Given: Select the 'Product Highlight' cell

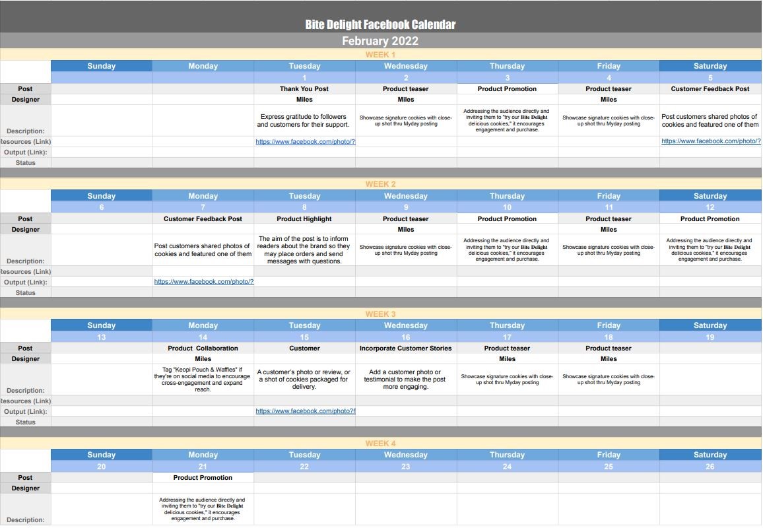Looking at the screenshot, I should (x=304, y=218).
